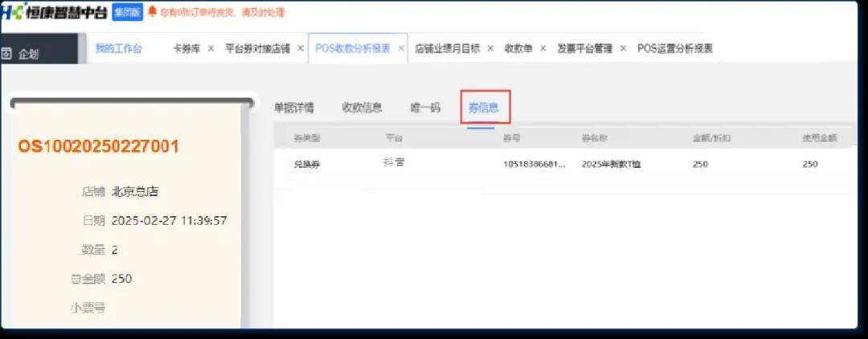Close the 卡券库 tab
Viewport: 868px width, 339px height.
(x=211, y=48)
